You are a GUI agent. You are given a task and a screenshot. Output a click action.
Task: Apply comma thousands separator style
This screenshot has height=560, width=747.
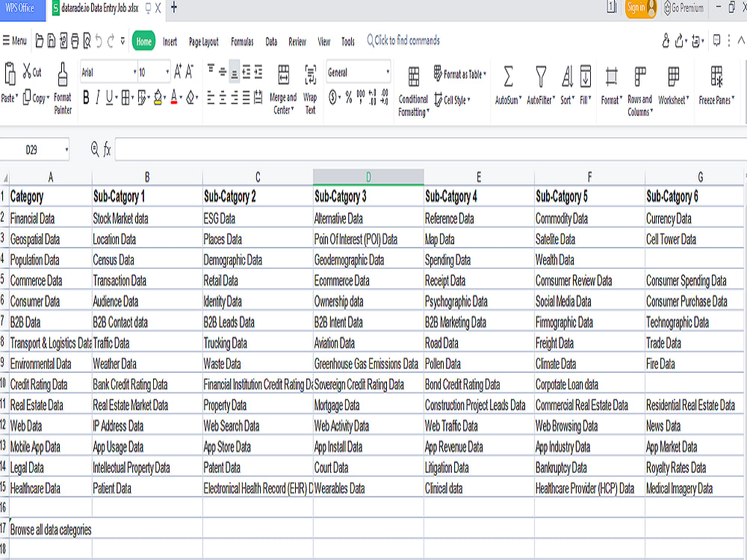coord(361,98)
